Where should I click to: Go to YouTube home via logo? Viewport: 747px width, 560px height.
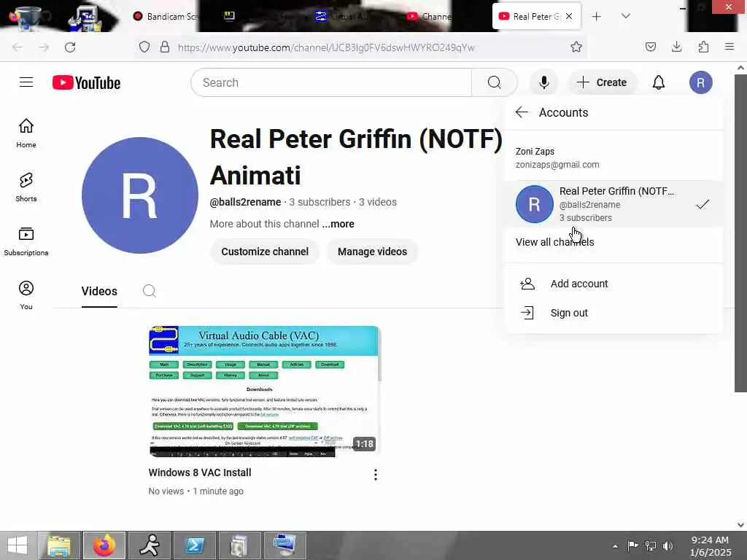(86, 83)
